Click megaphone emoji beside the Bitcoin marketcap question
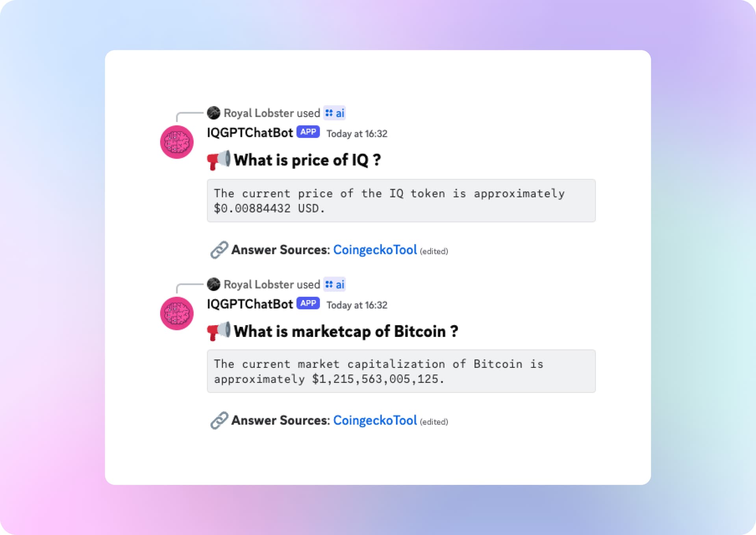 (219, 331)
